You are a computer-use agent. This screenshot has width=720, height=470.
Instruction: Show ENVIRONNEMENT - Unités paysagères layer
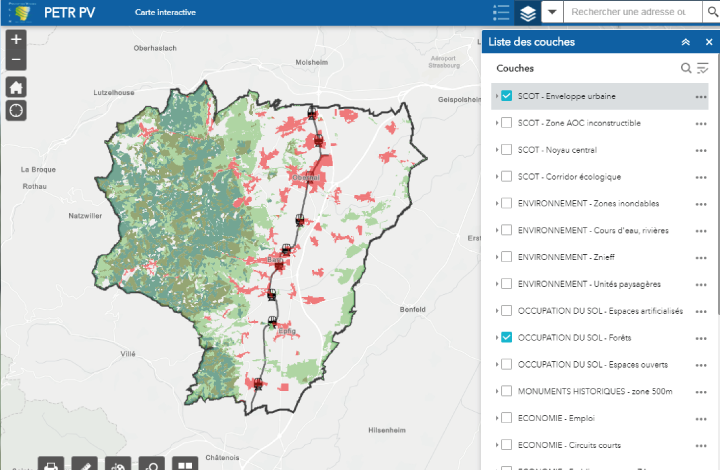(506, 284)
